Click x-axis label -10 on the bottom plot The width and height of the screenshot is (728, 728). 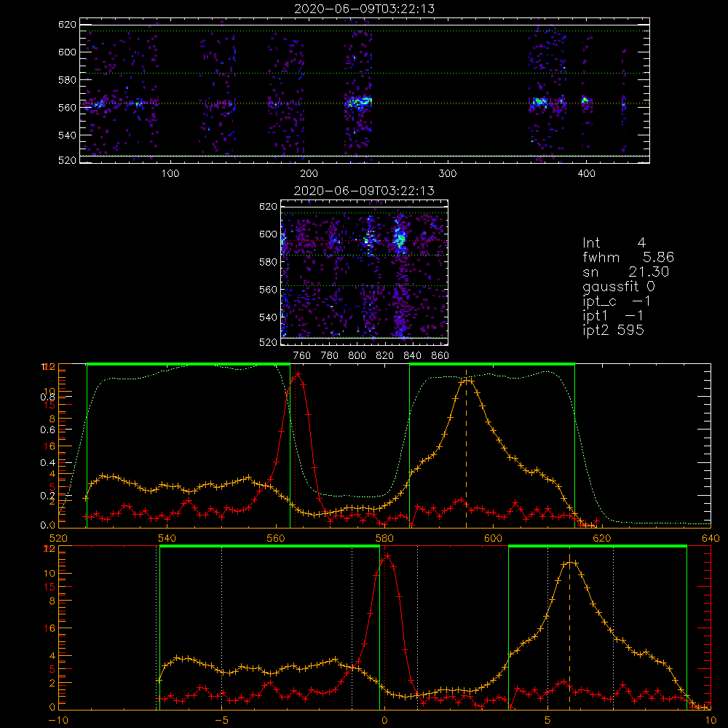(x=58, y=721)
